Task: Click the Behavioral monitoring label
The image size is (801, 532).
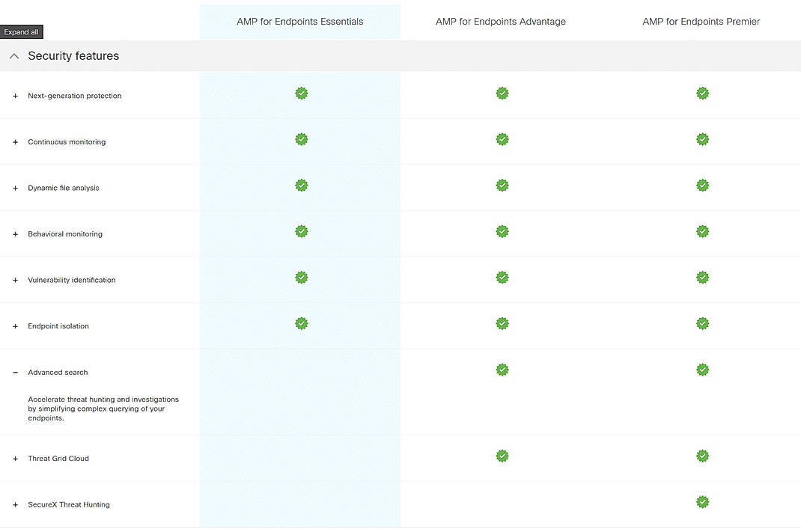Action: (x=65, y=234)
